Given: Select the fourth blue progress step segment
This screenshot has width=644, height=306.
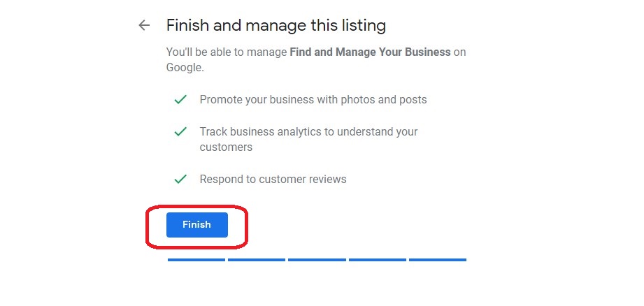Looking at the screenshot, I should coord(378,260).
